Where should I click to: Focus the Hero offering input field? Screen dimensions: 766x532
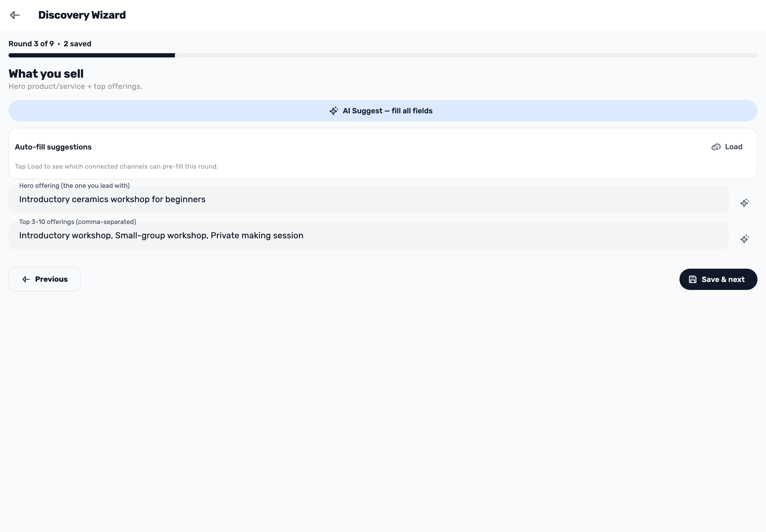(x=368, y=199)
